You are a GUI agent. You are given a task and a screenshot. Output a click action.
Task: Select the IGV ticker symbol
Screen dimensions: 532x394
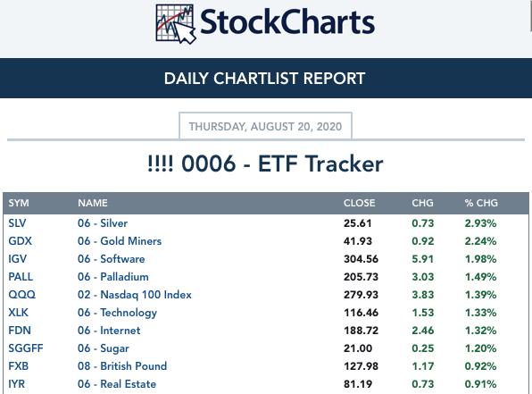pos(17,259)
